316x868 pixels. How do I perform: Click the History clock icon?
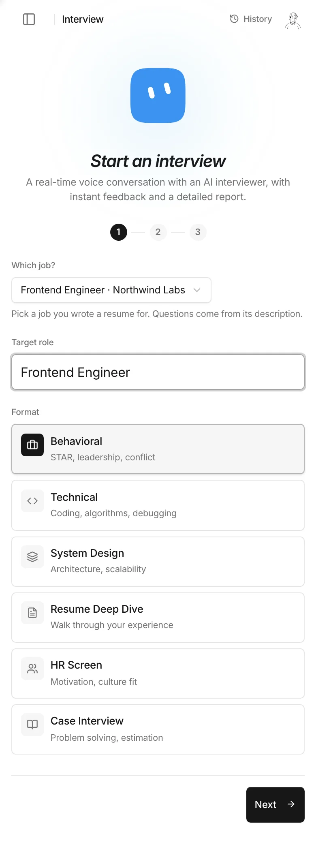click(234, 19)
